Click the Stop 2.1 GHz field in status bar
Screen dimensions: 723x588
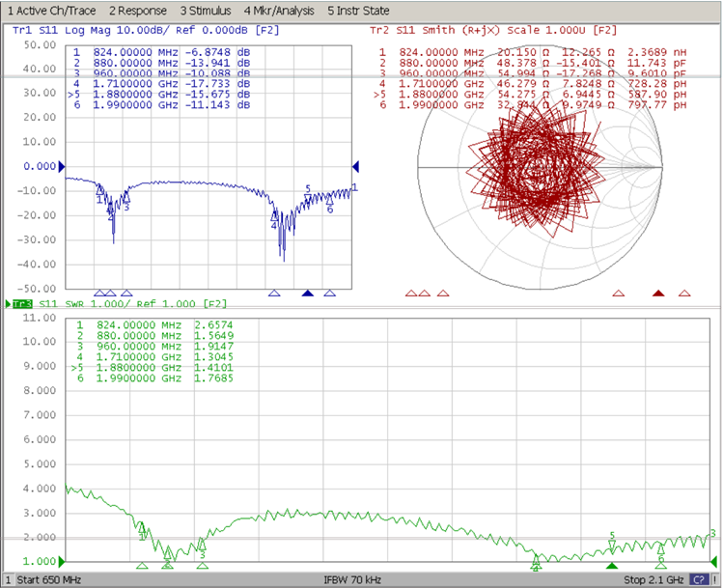652,580
